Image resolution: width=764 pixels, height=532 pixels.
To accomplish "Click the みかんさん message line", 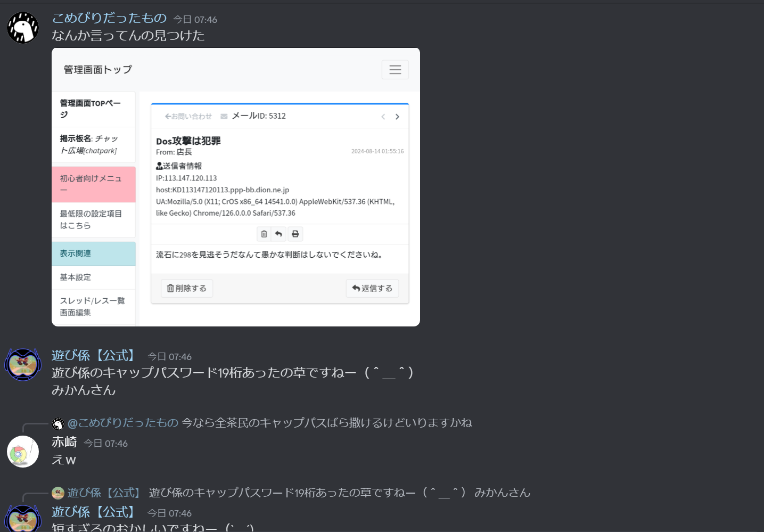I will (x=84, y=390).
